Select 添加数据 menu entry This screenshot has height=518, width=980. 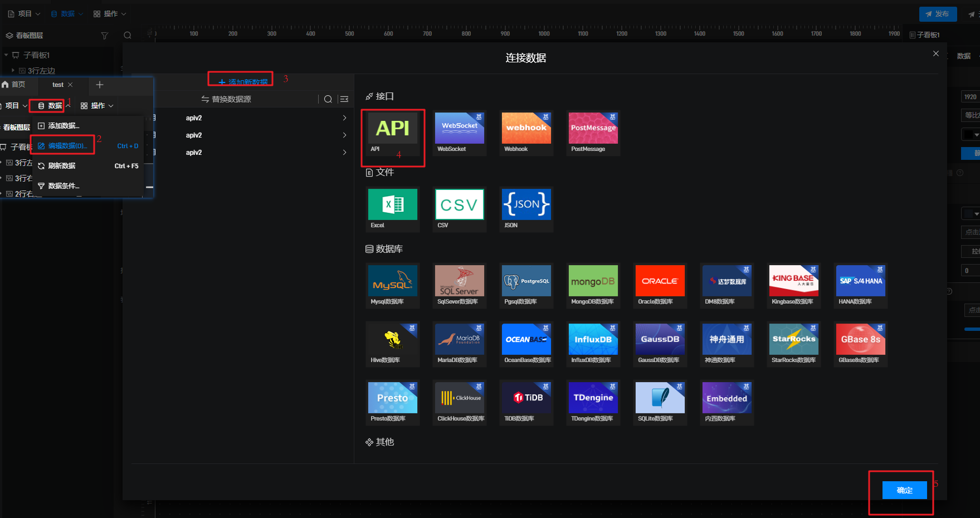pos(88,126)
